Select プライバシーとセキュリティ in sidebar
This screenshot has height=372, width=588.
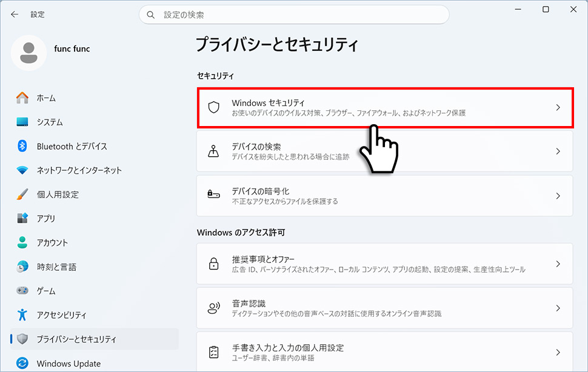(x=94, y=339)
